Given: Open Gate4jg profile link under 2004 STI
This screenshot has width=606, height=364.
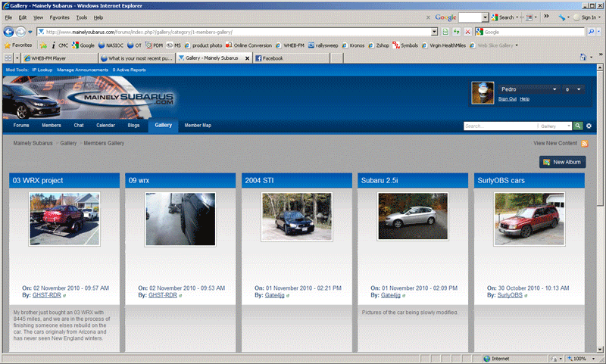Looking at the screenshot, I should [x=274, y=295].
